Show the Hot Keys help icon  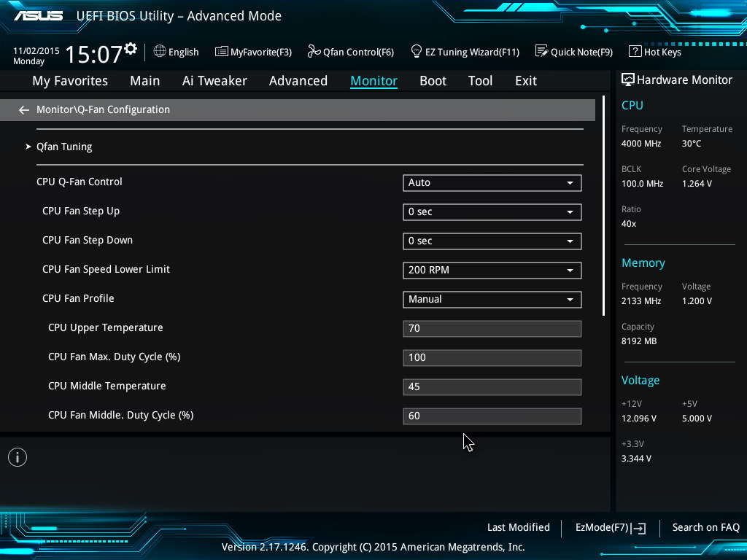[635, 52]
